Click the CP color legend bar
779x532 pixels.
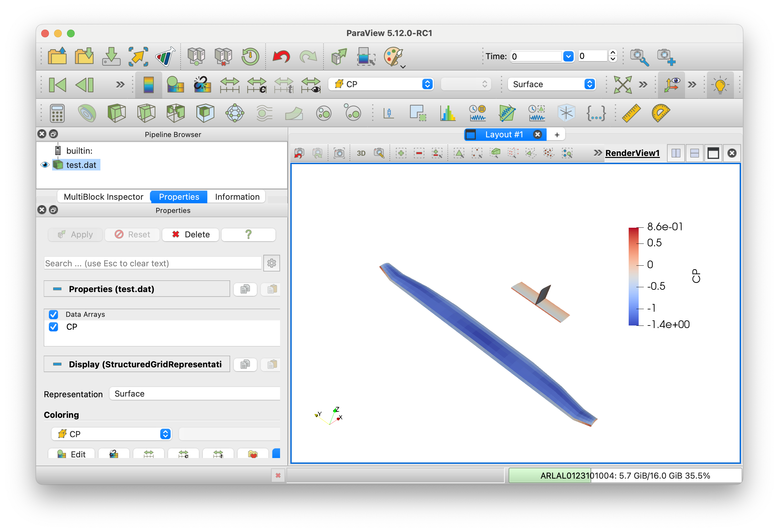634,276
